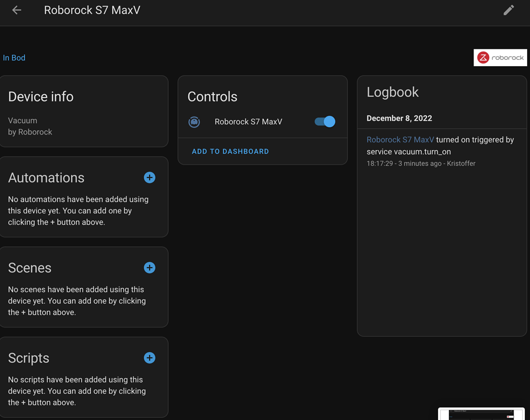Add a new scene with plus icon
The height and width of the screenshot is (420, 530).
150,268
